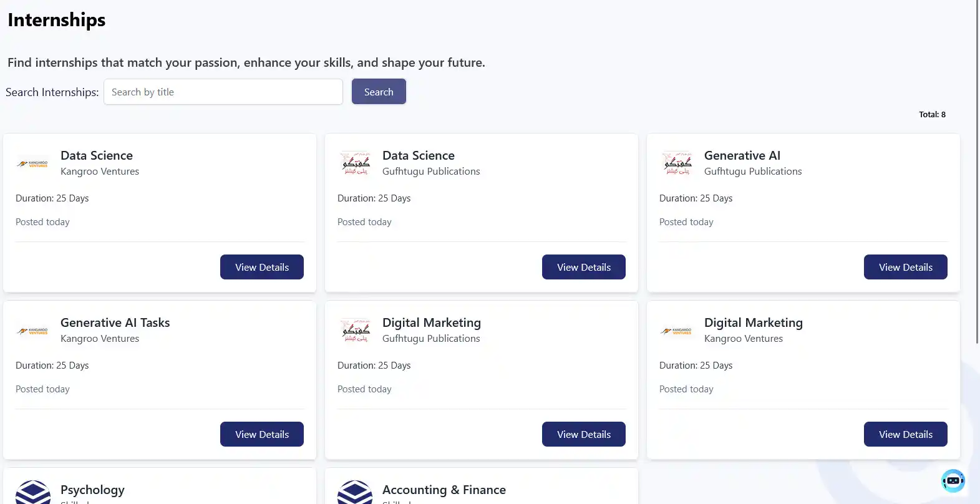The image size is (980, 504).
Task: Click Gufhtugu logo on Data Science card
Action: (356, 163)
